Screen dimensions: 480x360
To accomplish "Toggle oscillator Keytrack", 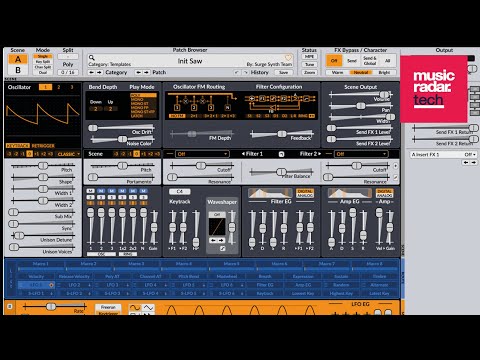I will click(x=18, y=146).
